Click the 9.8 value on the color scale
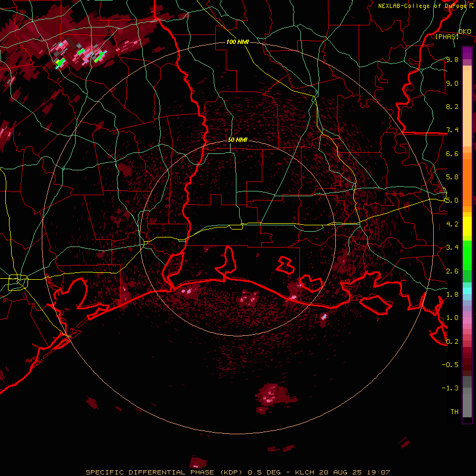The image size is (476, 476). point(452,59)
